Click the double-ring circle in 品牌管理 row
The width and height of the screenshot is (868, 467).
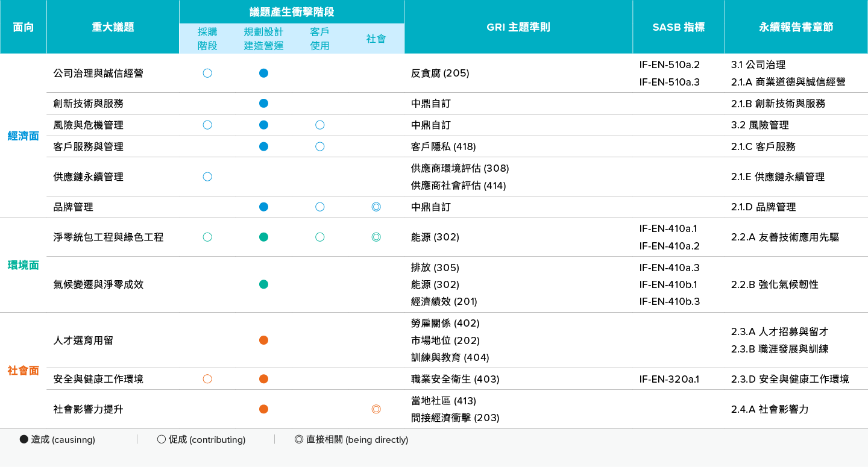[376, 207]
